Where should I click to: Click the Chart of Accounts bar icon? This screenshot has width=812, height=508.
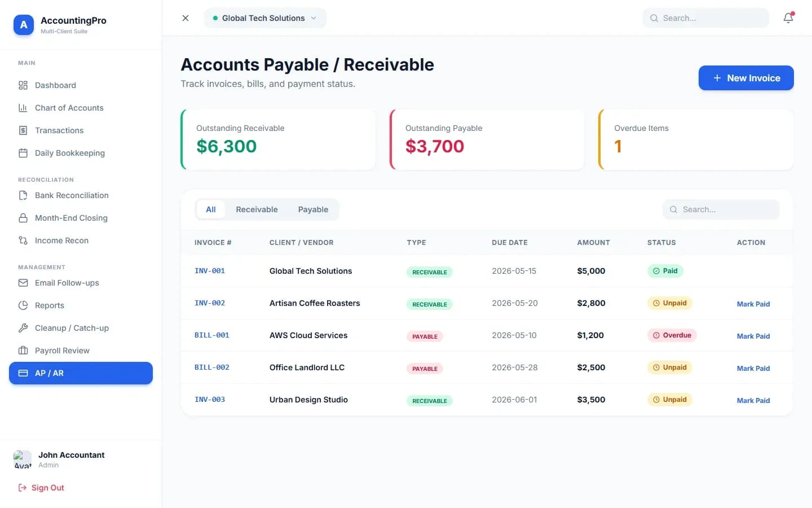coord(23,108)
